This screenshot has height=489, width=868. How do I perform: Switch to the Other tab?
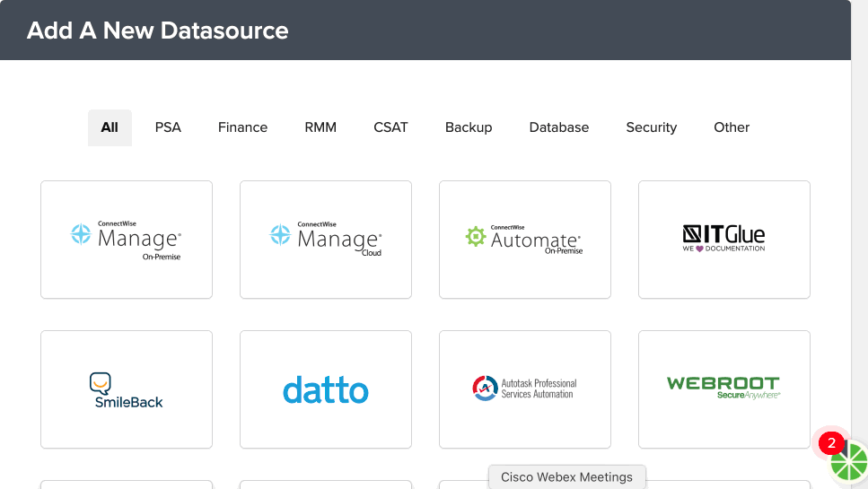click(x=732, y=127)
